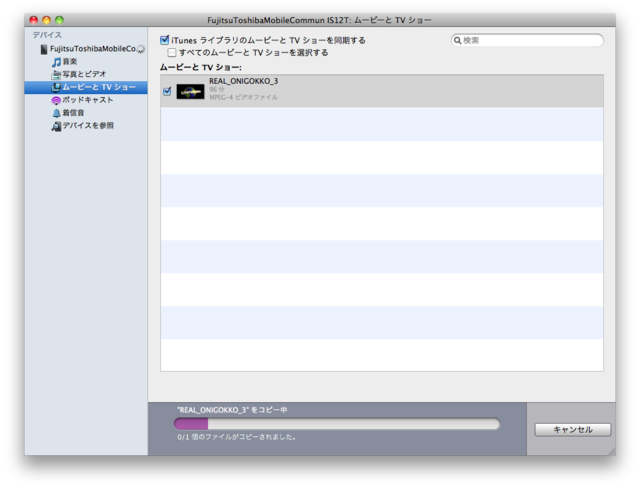Click the 96 分 duration text
The height and width of the screenshot is (489, 640).
pos(217,89)
